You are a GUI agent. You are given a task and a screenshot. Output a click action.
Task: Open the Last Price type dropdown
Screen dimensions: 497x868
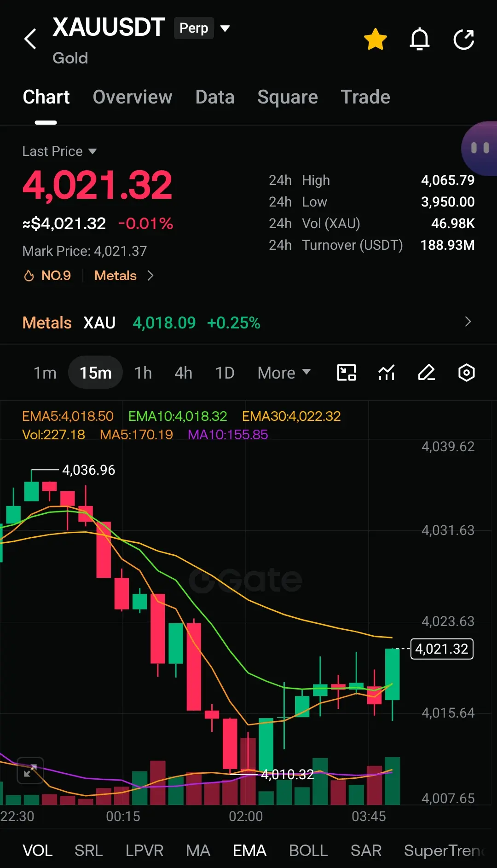[59, 151]
